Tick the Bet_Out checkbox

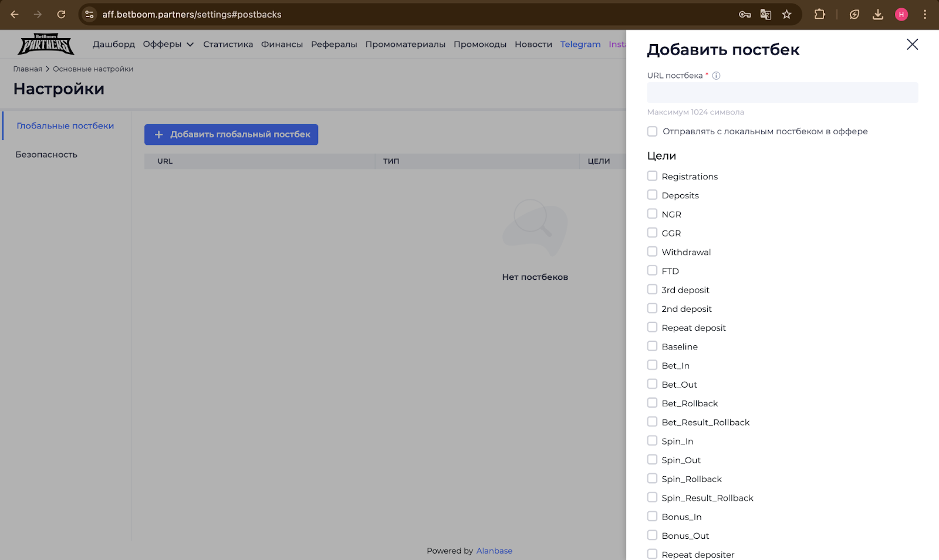pos(652,384)
